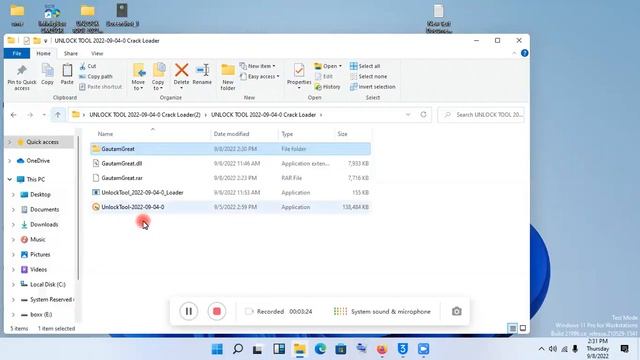640x360 pixels.
Task: Select the GautamGreat.rar file
Action: (x=230, y=178)
